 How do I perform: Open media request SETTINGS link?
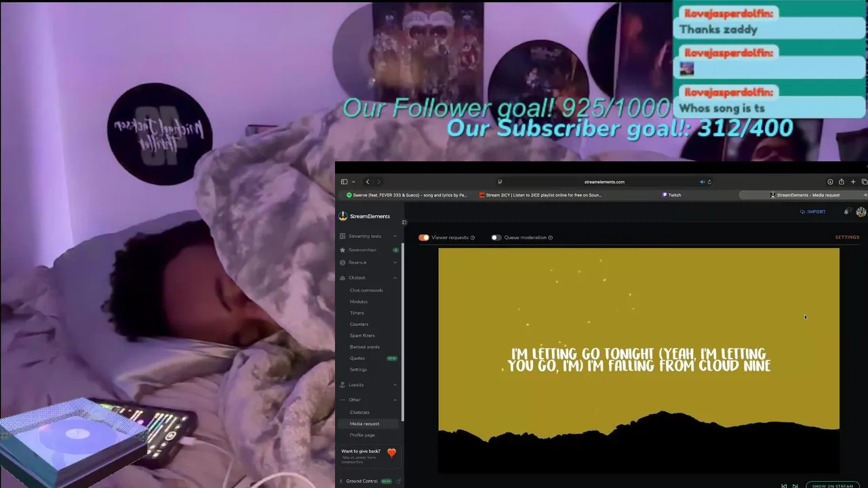(x=847, y=237)
